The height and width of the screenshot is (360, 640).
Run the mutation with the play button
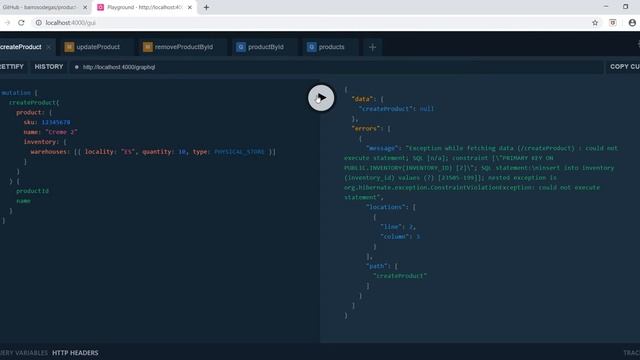coord(321,98)
